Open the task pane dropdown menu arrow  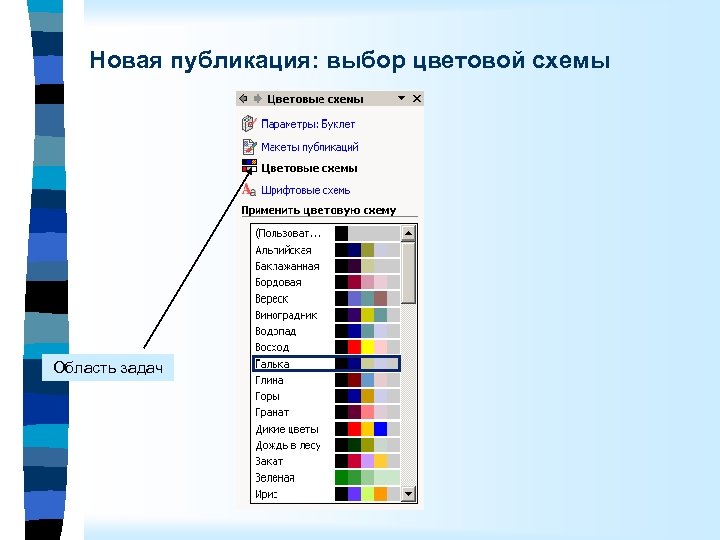401,98
